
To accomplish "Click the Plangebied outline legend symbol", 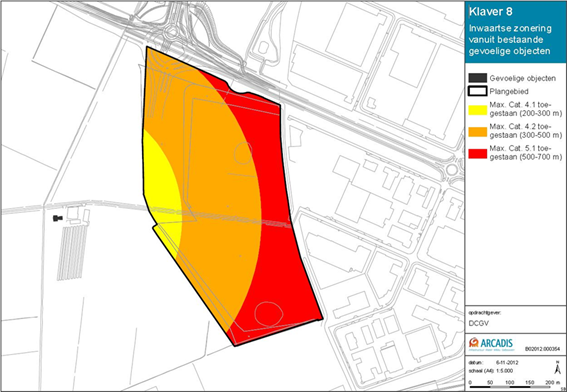I will pos(477,91).
